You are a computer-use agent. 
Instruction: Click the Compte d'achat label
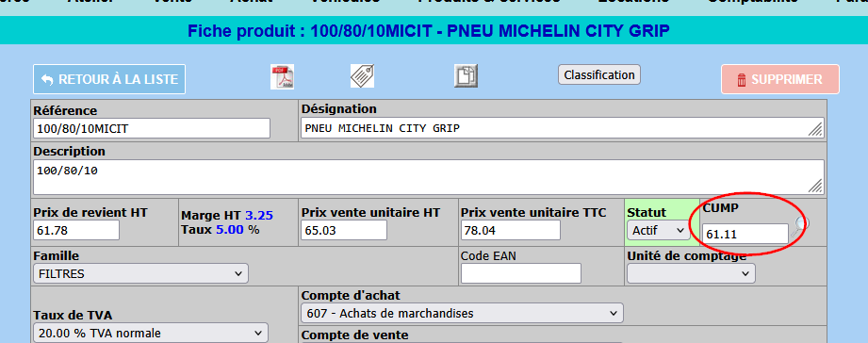[351, 295]
